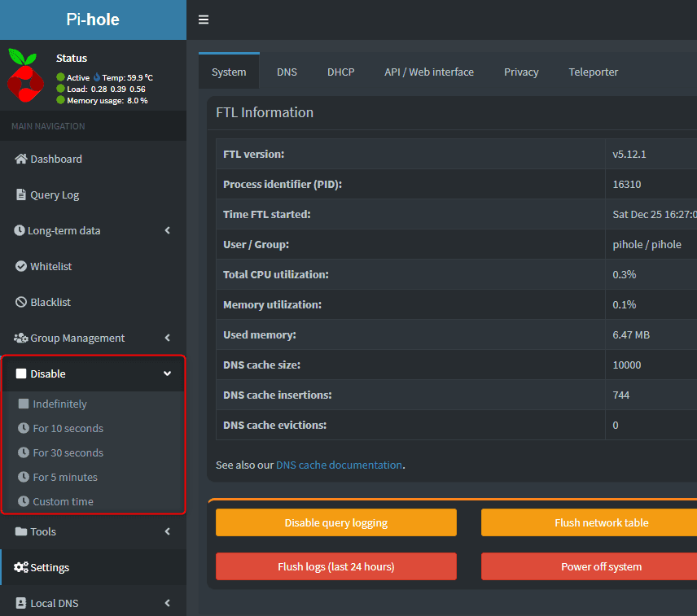
Task: Click the DNS cache evictions label
Action: click(274, 425)
